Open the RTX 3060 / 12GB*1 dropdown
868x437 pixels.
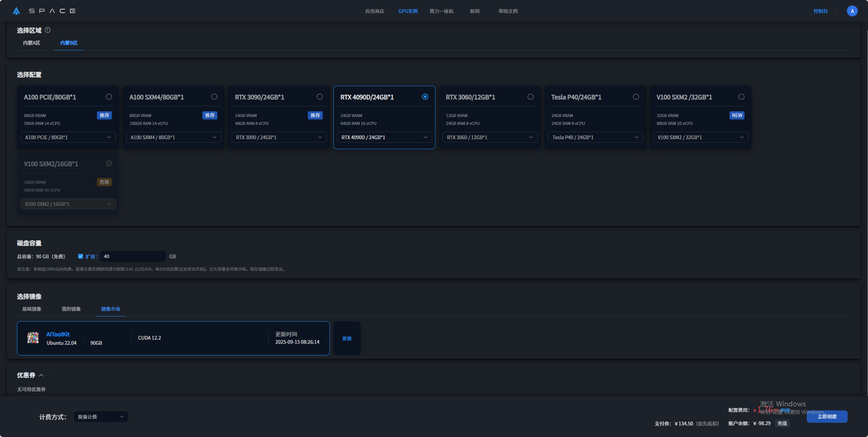coord(490,137)
